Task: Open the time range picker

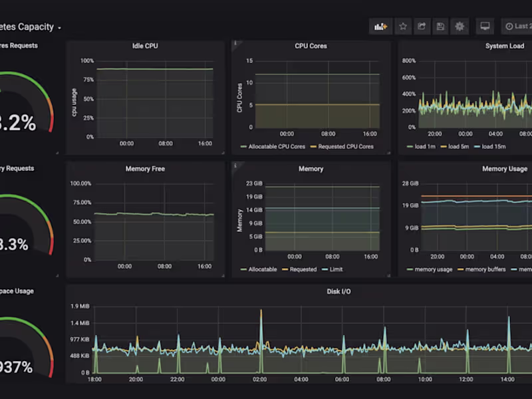Action: (x=519, y=27)
